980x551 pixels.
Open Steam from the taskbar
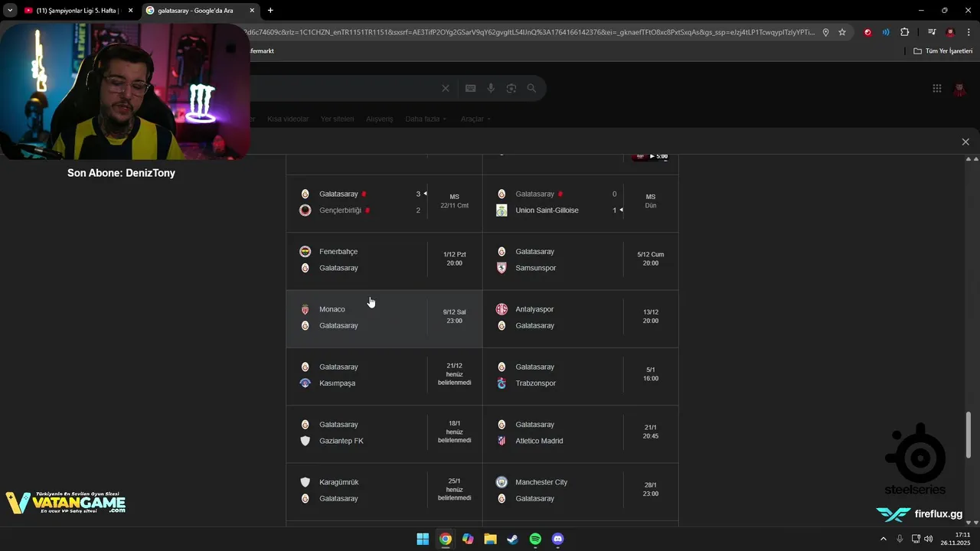point(513,539)
